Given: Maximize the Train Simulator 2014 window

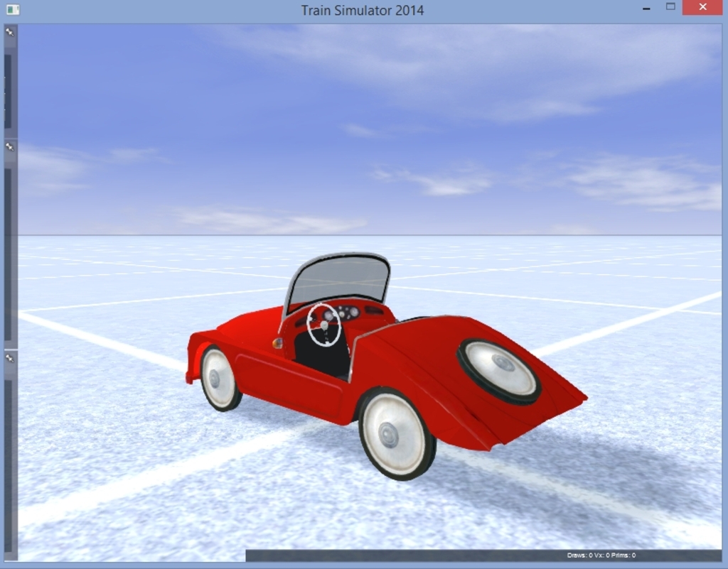Looking at the screenshot, I should pos(670,7).
